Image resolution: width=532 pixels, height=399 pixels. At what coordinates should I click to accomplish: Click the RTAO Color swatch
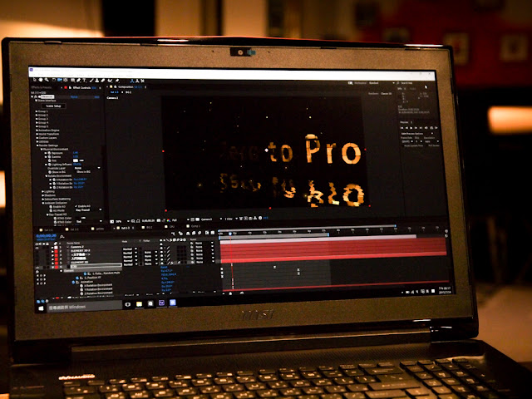pyautogui.click(x=78, y=218)
